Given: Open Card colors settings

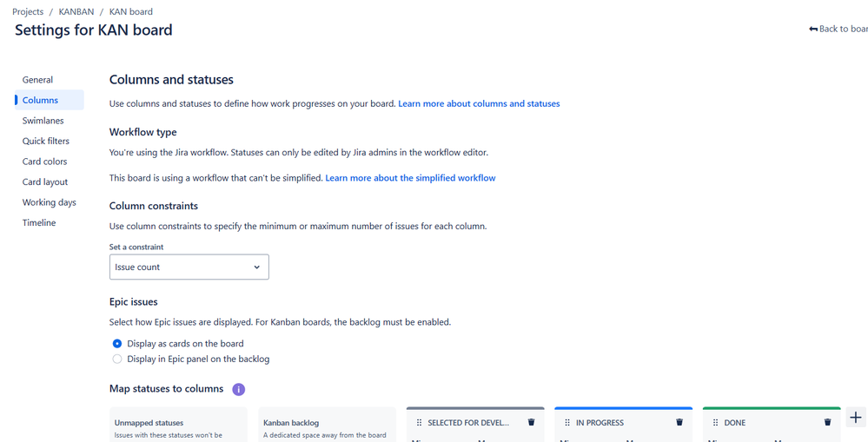Looking at the screenshot, I should [45, 162].
